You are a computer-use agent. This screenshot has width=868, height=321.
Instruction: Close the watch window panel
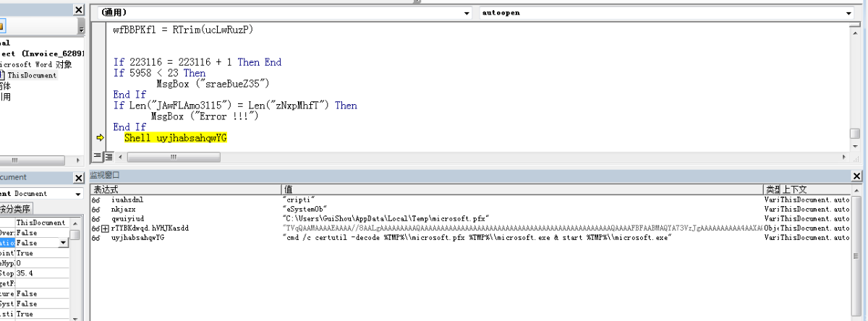857,176
